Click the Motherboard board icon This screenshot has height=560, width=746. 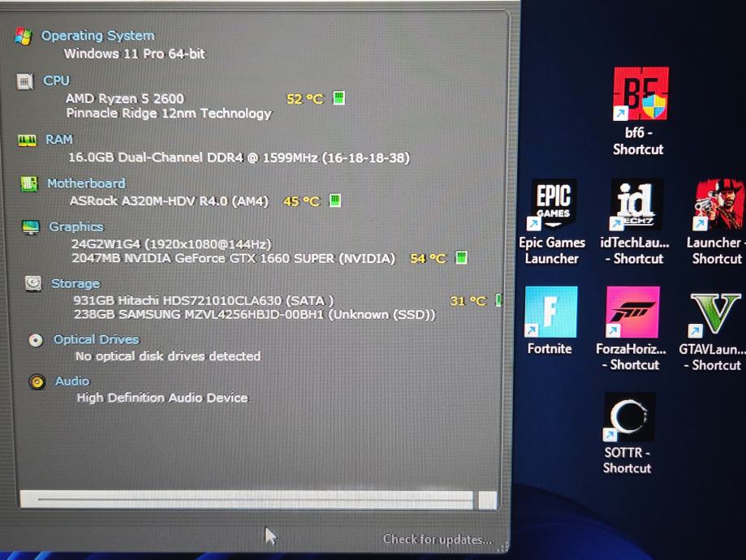click(29, 183)
